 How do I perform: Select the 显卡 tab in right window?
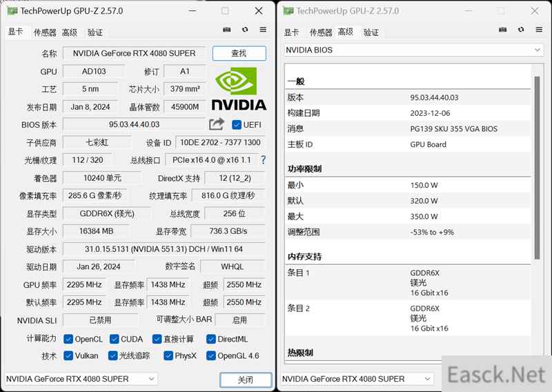coord(291,32)
